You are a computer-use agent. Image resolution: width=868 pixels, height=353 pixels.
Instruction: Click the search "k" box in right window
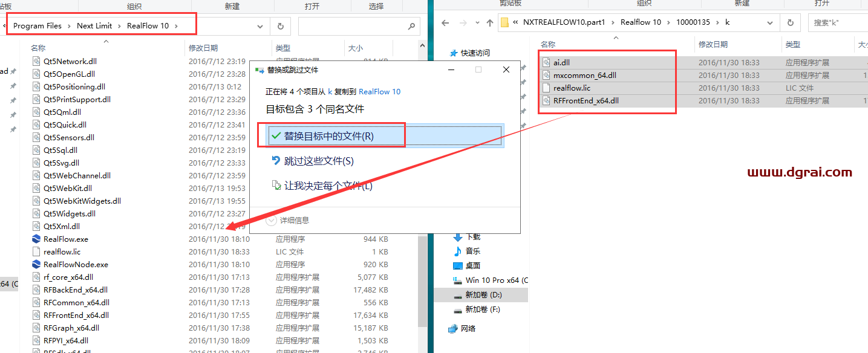tap(838, 22)
